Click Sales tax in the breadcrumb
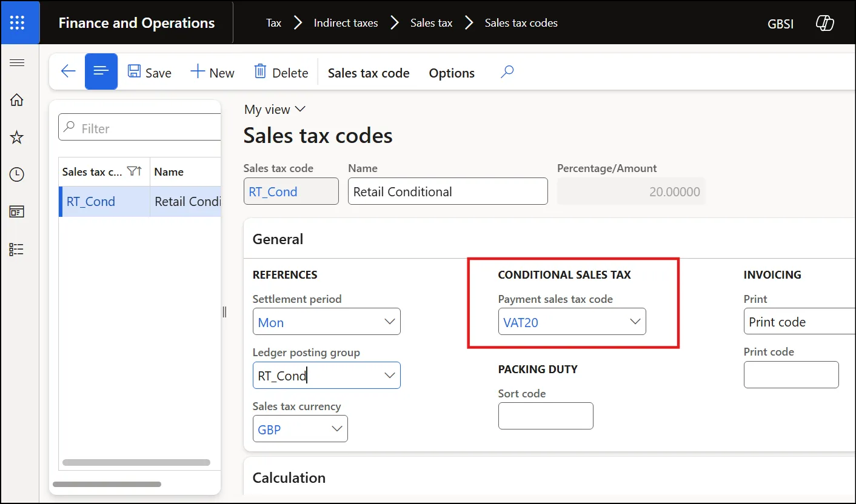This screenshot has height=504, width=856. [432, 23]
